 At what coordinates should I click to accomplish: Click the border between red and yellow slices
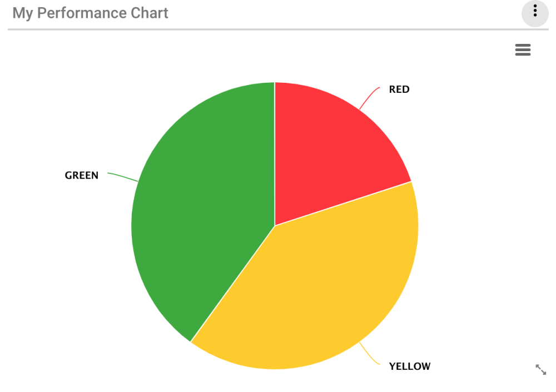point(345,203)
